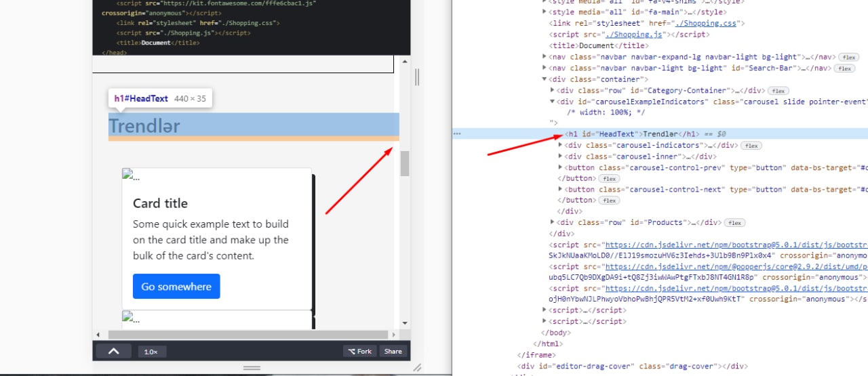Click the preview scroll down arrow
The image size is (868, 376).
coord(405,322)
